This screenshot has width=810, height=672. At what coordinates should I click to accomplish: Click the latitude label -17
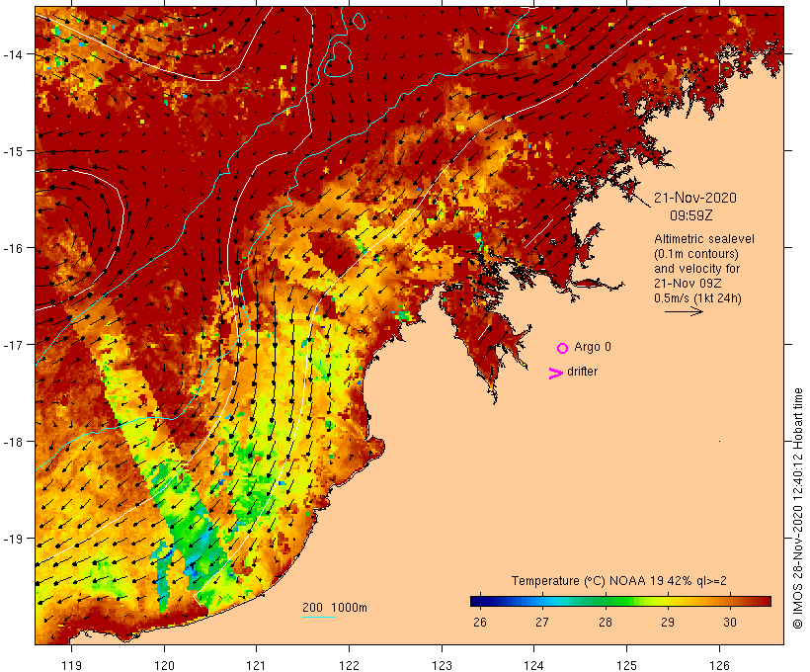tap(13, 344)
